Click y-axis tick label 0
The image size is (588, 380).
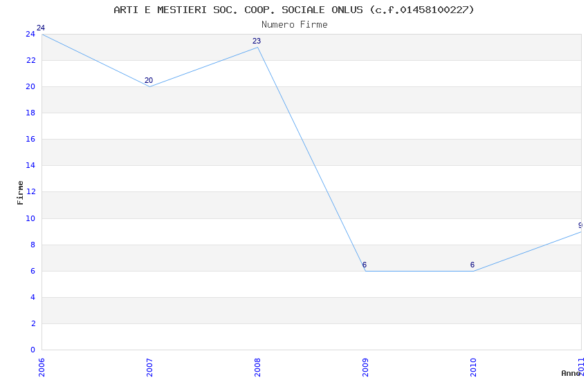[33, 350]
